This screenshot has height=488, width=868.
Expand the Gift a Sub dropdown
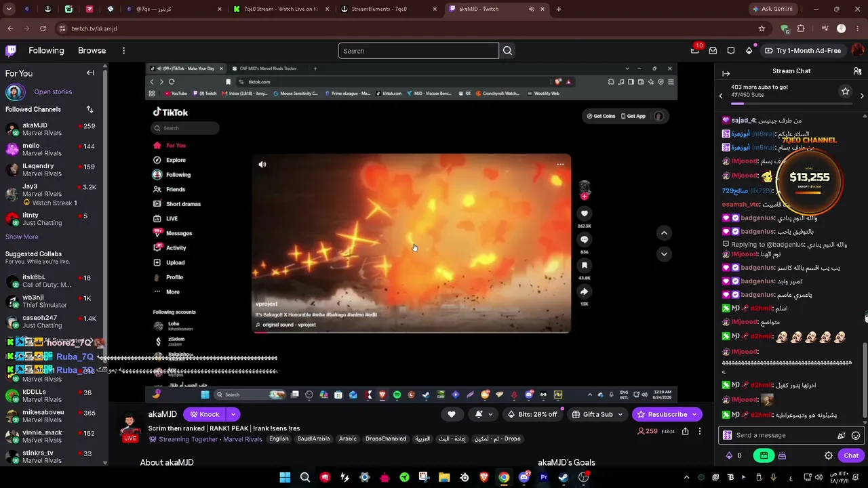620,414
